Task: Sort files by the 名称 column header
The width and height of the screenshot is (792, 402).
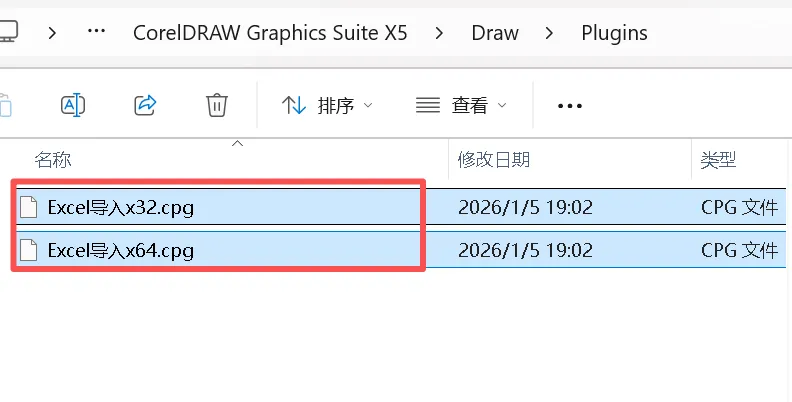Action: click(53, 160)
